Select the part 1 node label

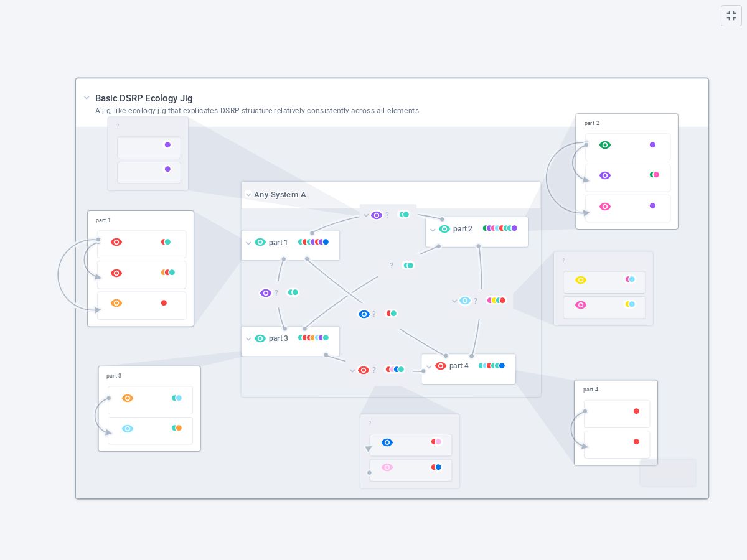tap(278, 243)
